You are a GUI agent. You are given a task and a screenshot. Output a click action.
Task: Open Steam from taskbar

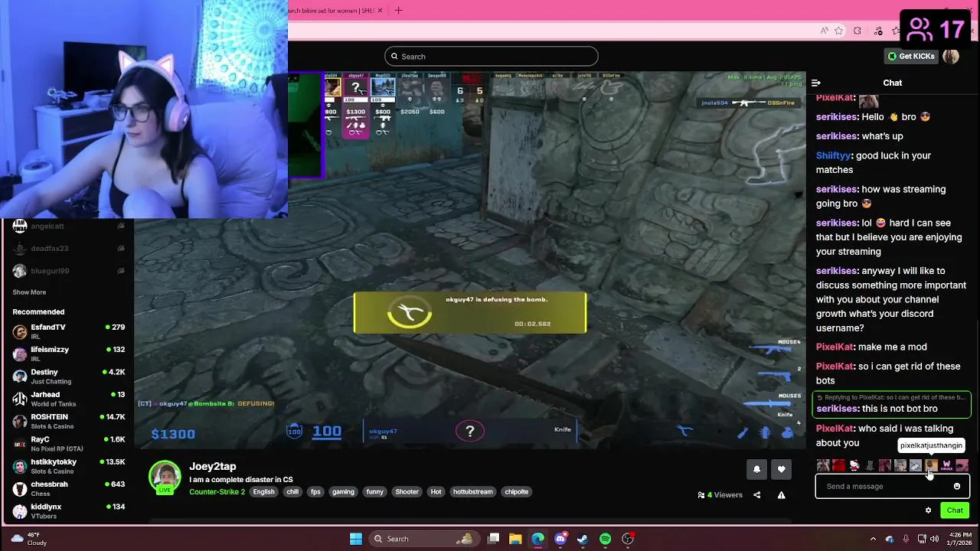pyautogui.click(x=583, y=539)
